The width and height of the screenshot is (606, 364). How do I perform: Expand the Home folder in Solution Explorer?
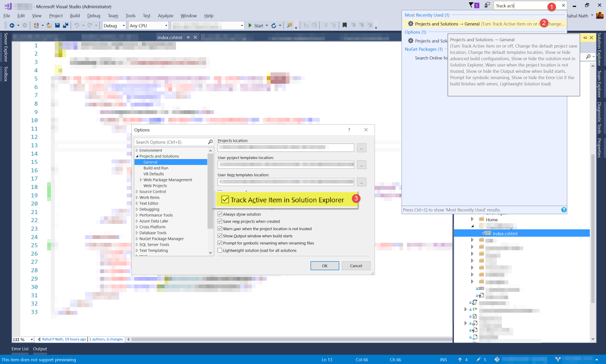coord(472,219)
